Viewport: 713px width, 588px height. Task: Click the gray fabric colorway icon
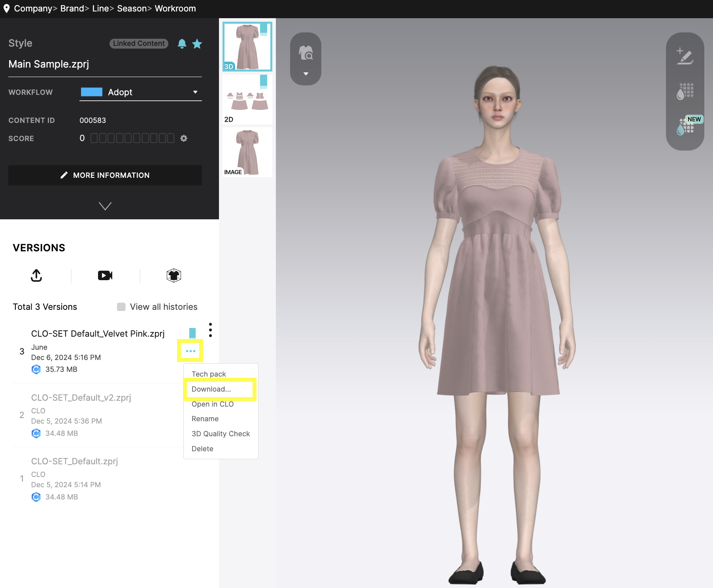(685, 92)
